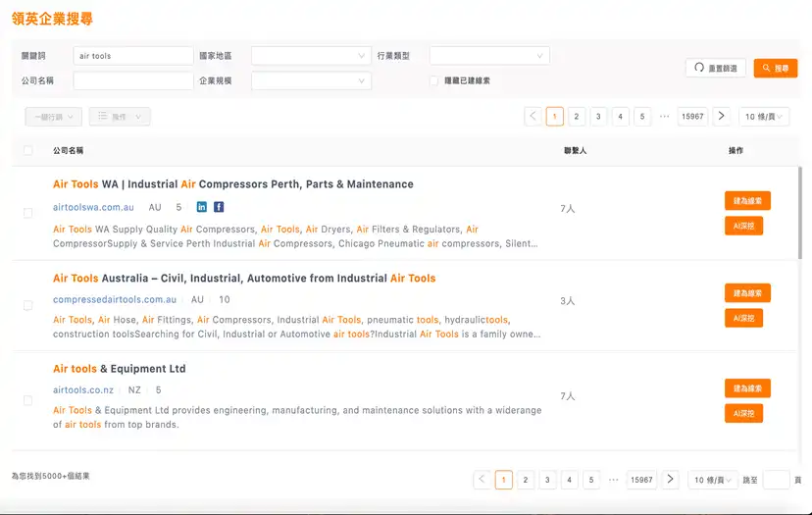Open the Air Tools Australia company title
This screenshot has height=515, width=812.
pyautogui.click(x=244, y=279)
